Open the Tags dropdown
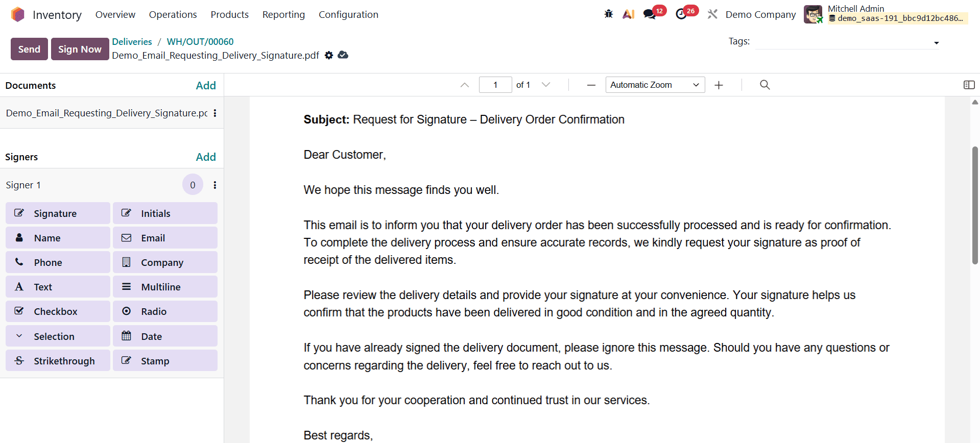980x443 pixels. point(936,43)
